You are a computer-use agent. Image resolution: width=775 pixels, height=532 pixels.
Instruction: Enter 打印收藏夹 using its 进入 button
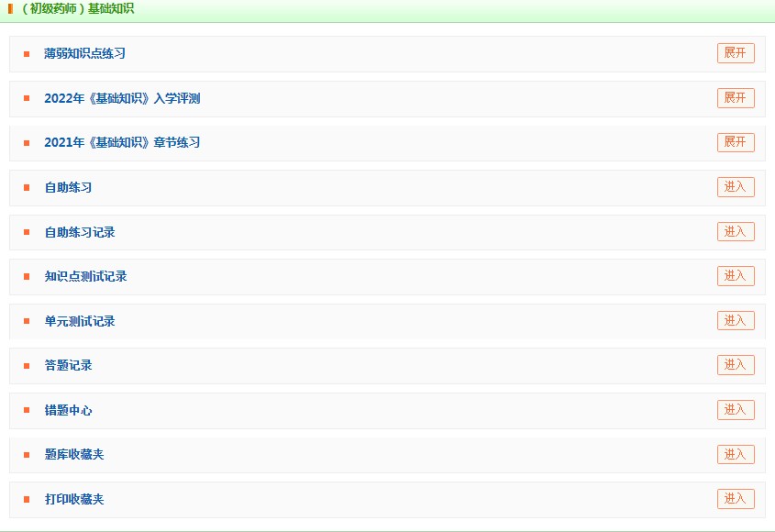(x=736, y=499)
